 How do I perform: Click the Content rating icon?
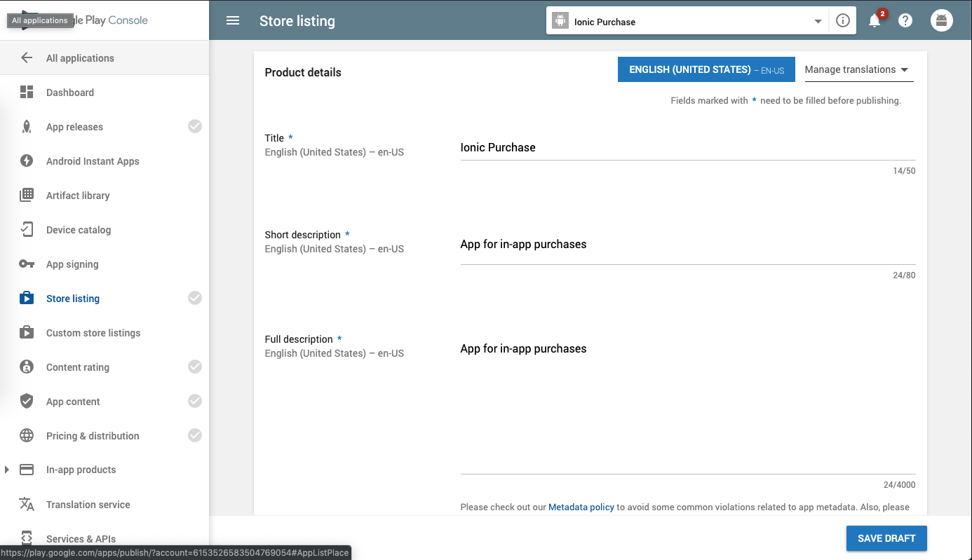(27, 367)
